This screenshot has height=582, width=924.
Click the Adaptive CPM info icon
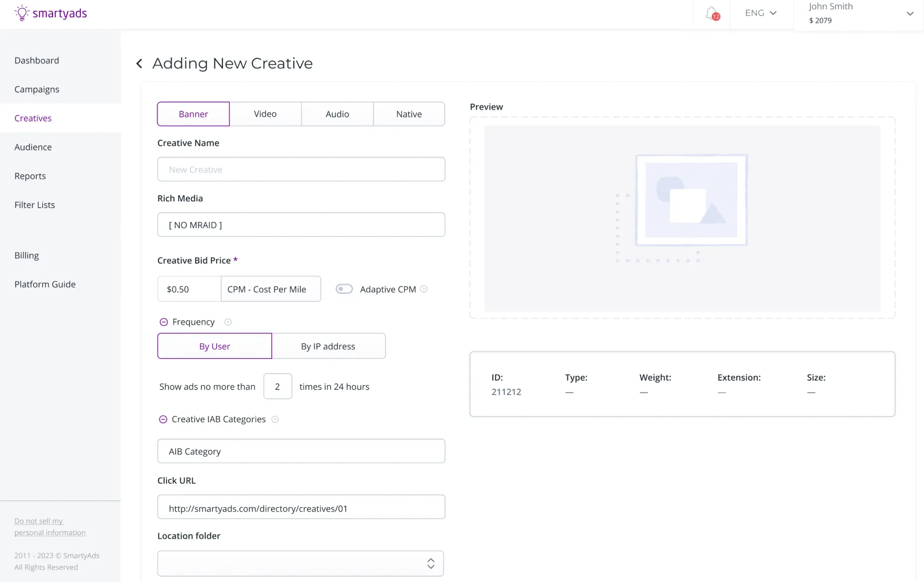click(x=424, y=289)
